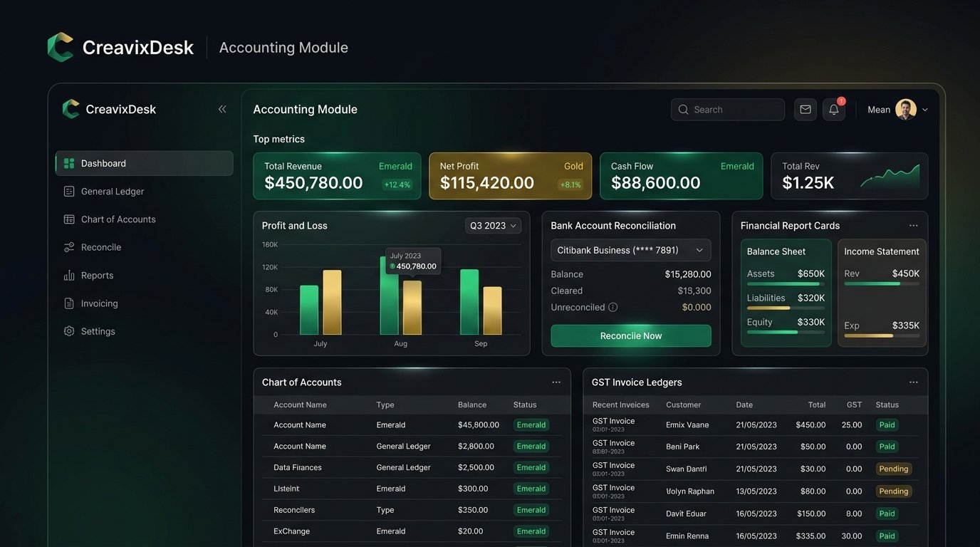Open GST Invoice Ledgers more options
The image size is (980, 547).
914,382
